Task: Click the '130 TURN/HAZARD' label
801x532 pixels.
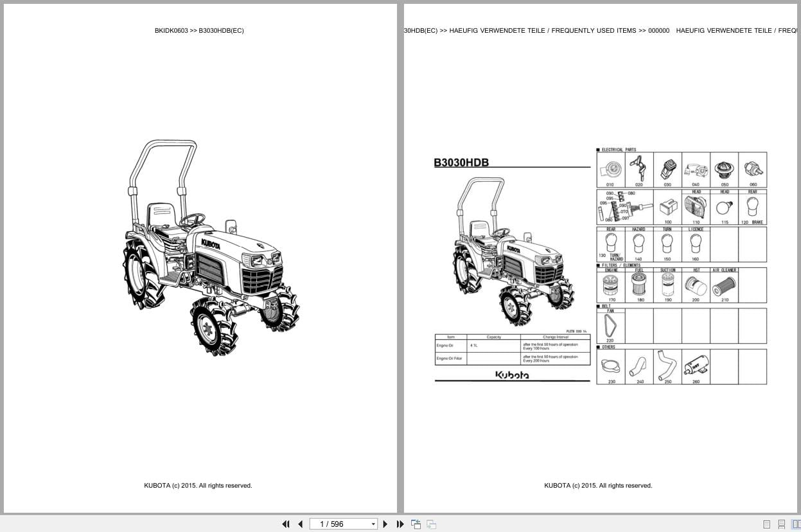Action: click(611, 257)
